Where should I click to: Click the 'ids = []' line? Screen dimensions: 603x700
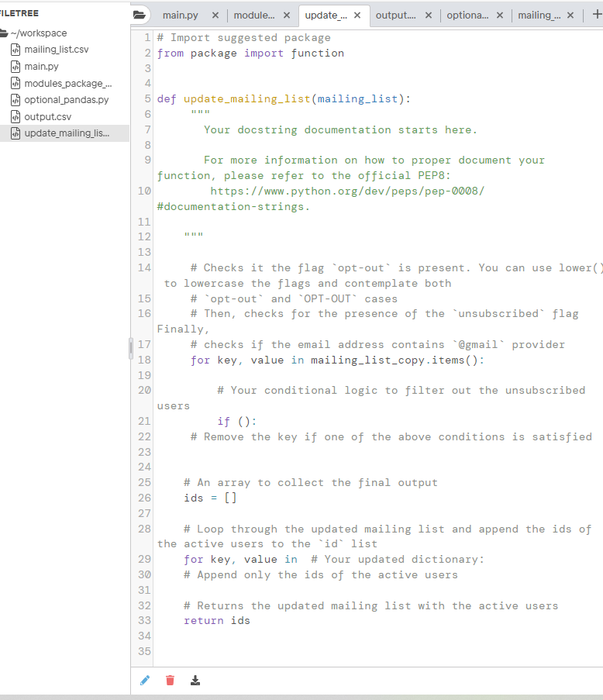210,498
